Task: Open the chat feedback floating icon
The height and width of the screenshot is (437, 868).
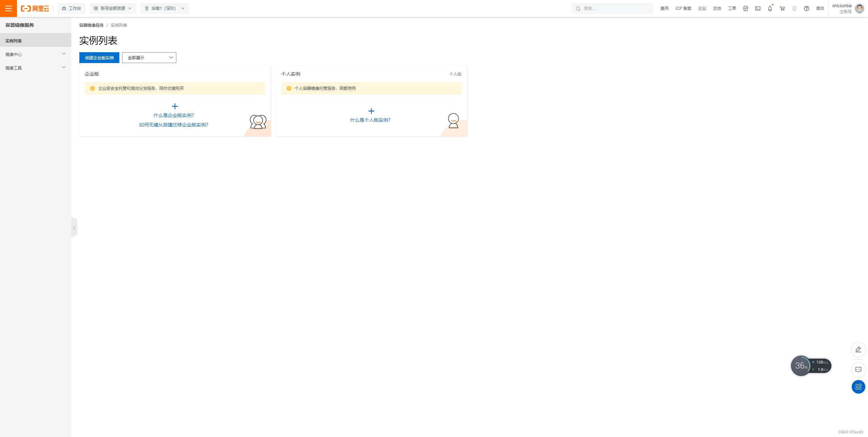Action: click(858, 370)
